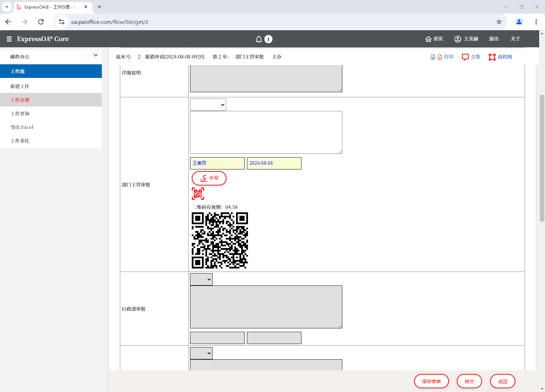Reload the page
The height and width of the screenshot is (392, 545).
pyautogui.click(x=41, y=22)
